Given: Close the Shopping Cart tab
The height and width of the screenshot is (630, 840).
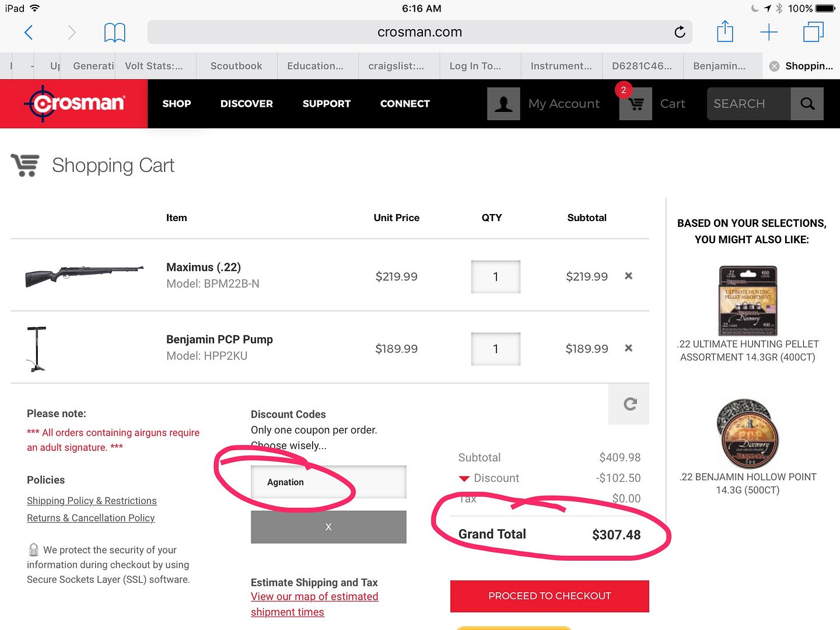Looking at the screenshot, I should click(774, 66).
